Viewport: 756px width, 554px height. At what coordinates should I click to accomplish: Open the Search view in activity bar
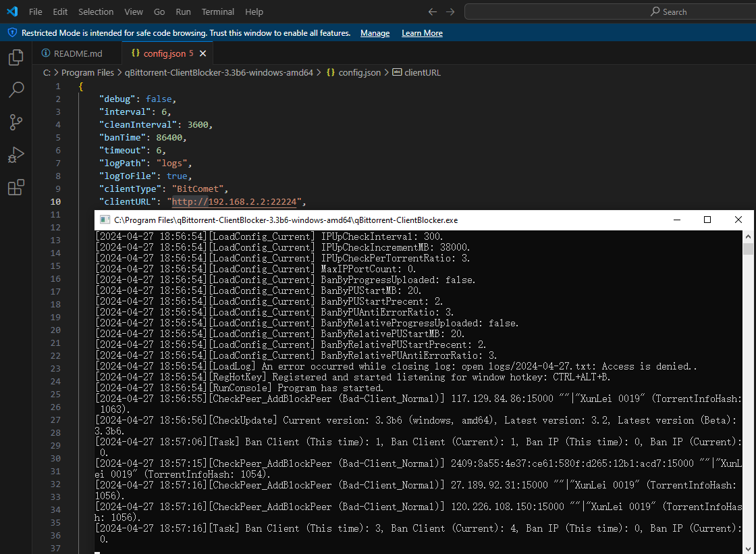[16, 90]
